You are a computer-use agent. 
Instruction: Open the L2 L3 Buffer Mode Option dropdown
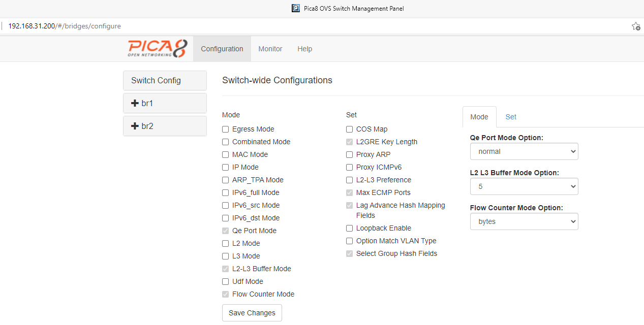point(524,186)
